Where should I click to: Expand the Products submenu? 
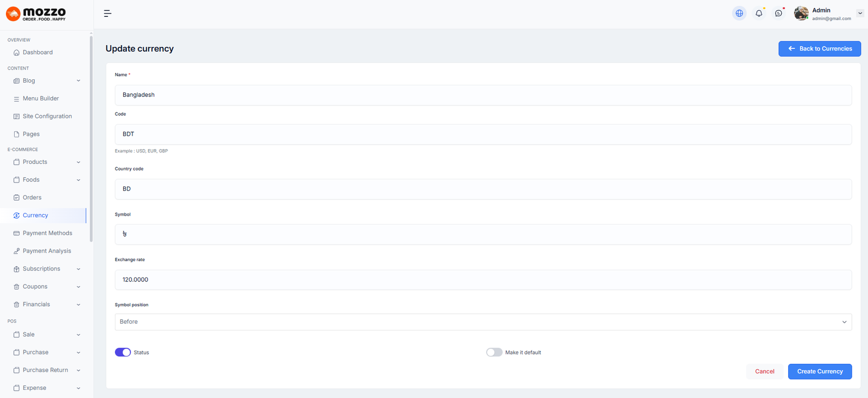click(78, 162)
